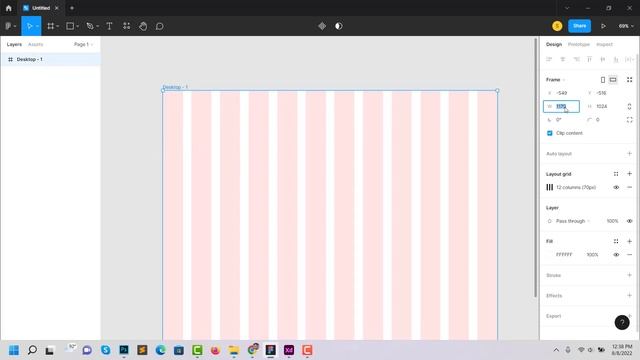Click the FFFFFF fill color swatch
640x360 pixels.
550,255
